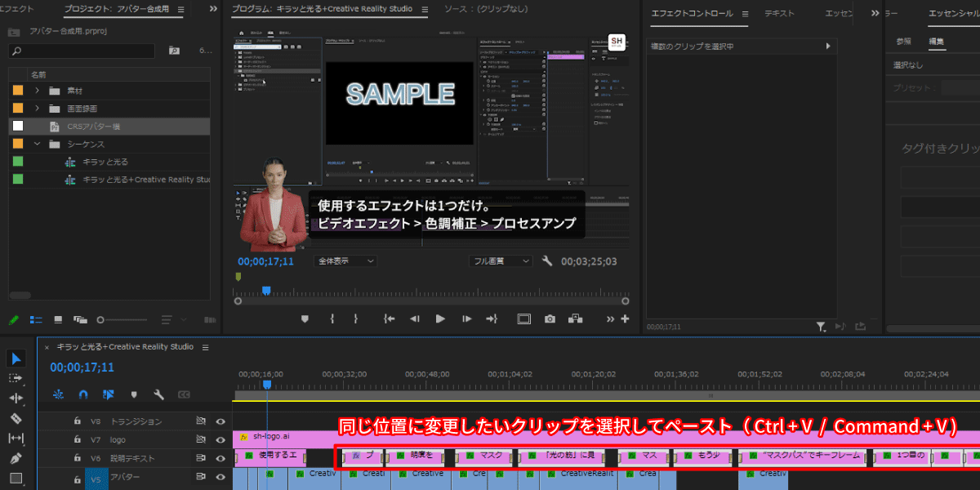Select the Razor tool

tap(16, 418)
